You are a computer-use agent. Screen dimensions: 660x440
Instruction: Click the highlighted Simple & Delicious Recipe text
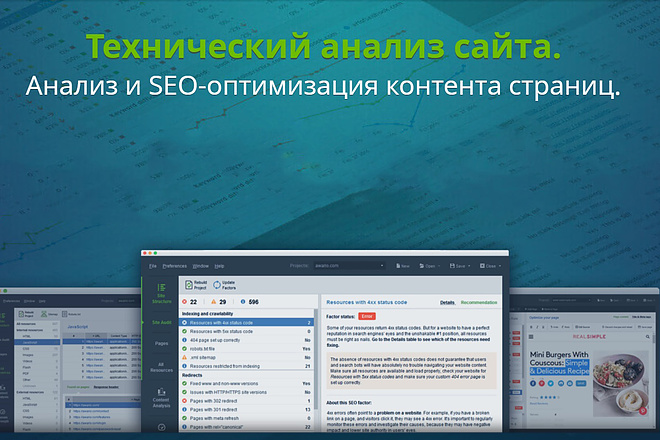point(559,367)
